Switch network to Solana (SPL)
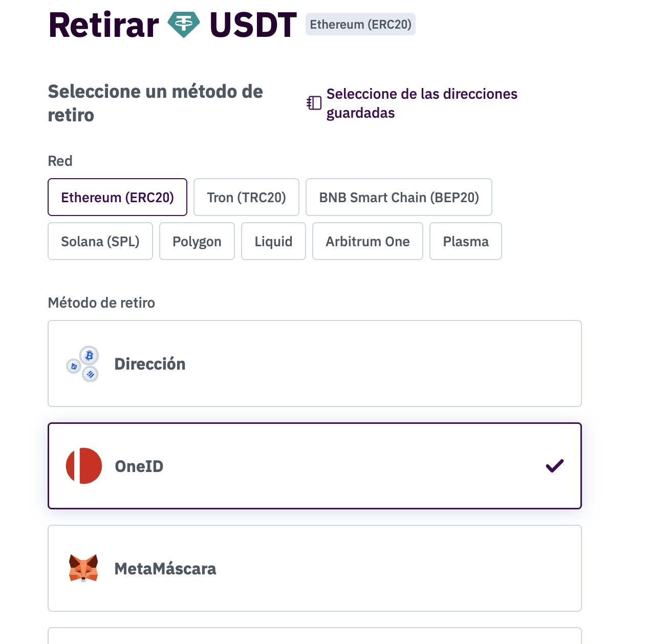649x644 pixels. 100,241
